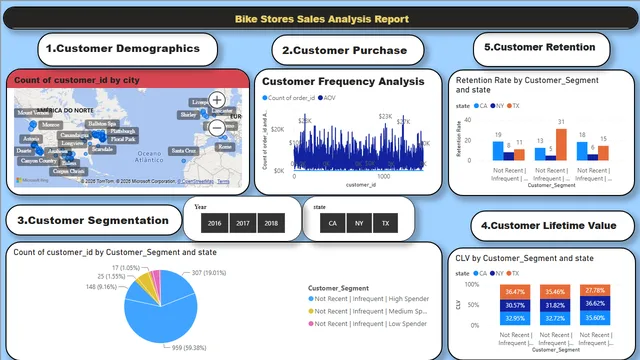Select the blue retention bar labeled 19
The image size is (640, 360).
click(498, 151)
